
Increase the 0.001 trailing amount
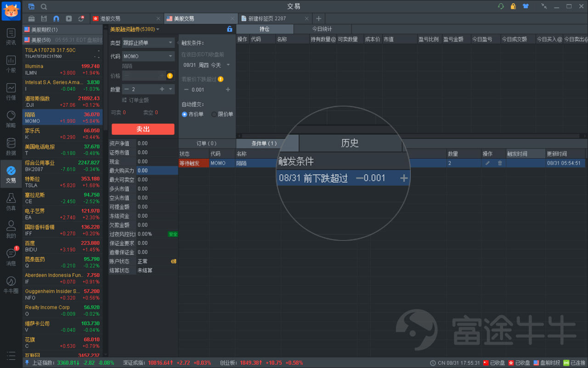[228, 90]
